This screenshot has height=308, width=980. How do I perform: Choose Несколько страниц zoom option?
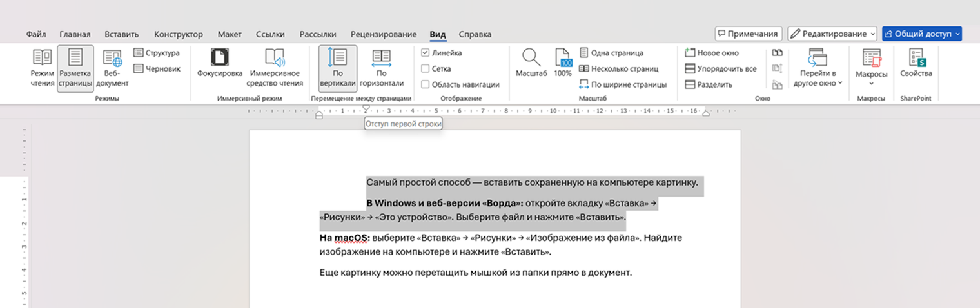[619, 68]
